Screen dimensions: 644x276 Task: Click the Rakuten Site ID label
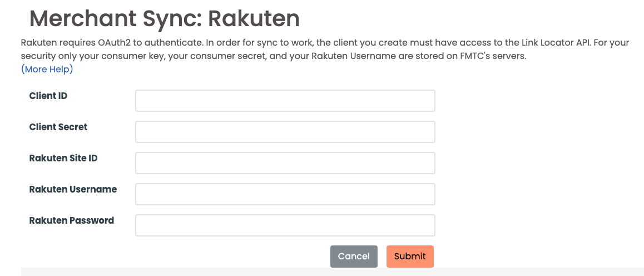tap(63, 158)
